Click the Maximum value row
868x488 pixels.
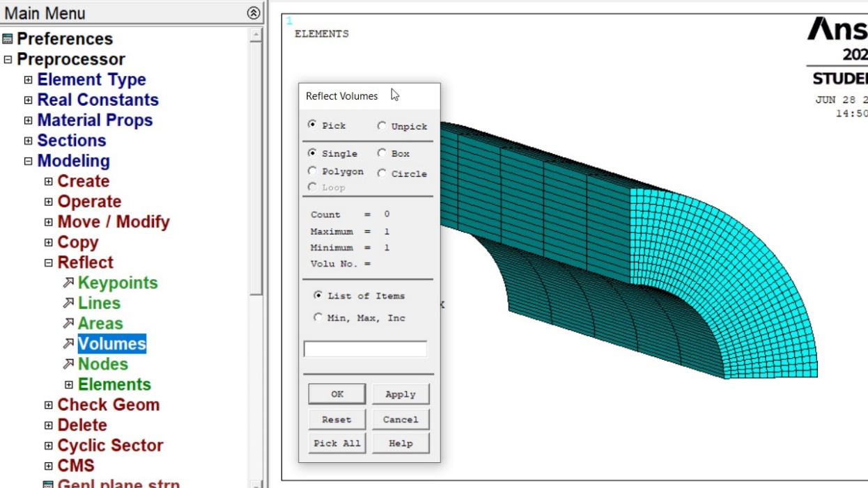coord(350,231)
